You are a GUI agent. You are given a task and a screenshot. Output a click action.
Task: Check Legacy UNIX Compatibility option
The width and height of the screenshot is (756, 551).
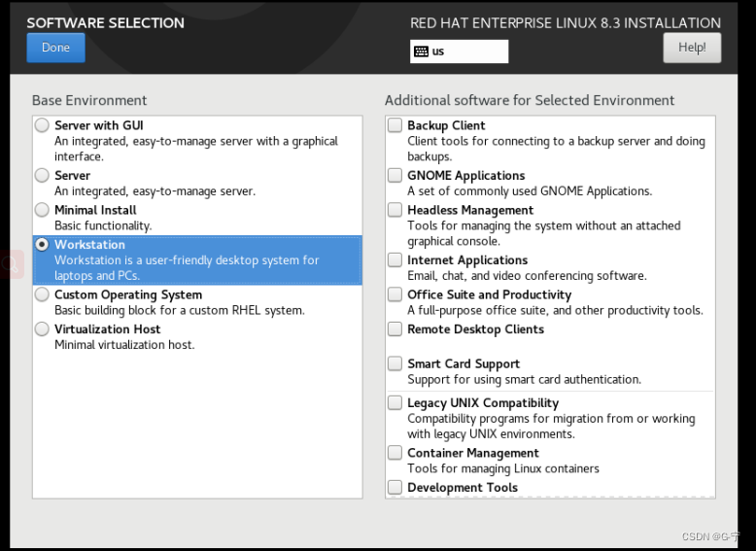coord(395,402)
